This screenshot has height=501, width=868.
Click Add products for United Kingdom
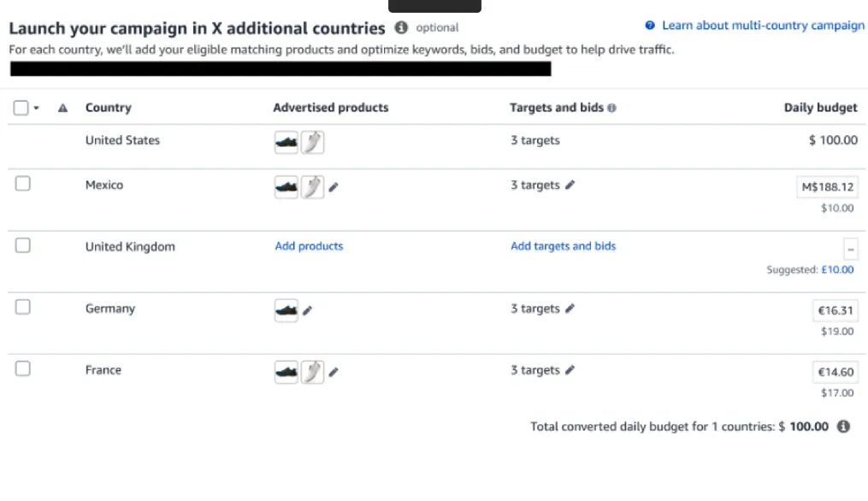click(309, 246)
